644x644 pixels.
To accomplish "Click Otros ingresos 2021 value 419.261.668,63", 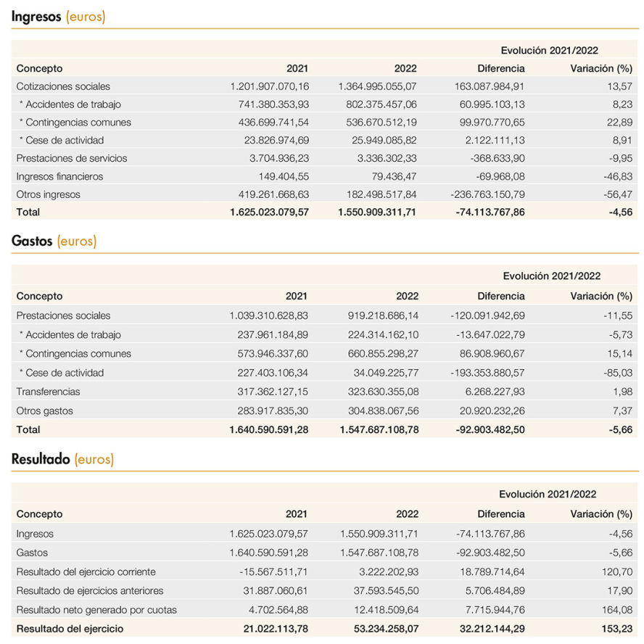I will [273, 194].
